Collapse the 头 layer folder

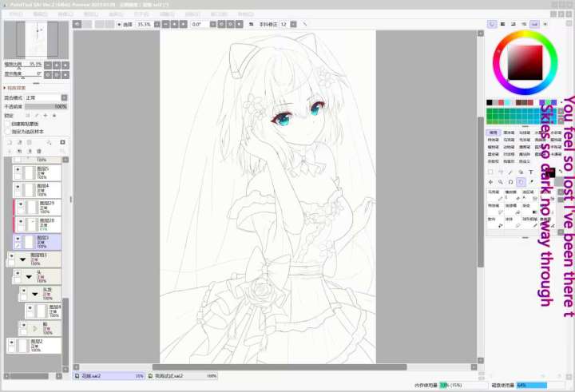pyautogui.click(x=29, y=276)
